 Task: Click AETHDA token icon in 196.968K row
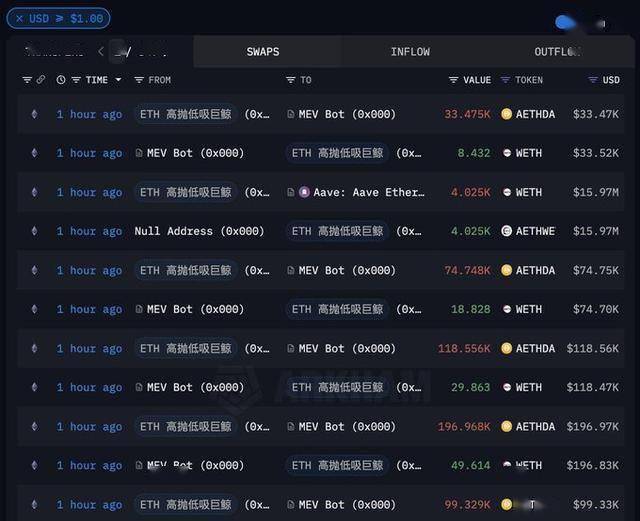click(507, 426)
